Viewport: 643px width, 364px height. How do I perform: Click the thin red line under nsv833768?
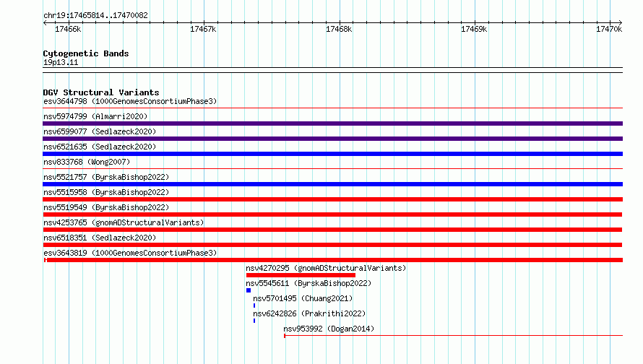[x=332, y=168]
